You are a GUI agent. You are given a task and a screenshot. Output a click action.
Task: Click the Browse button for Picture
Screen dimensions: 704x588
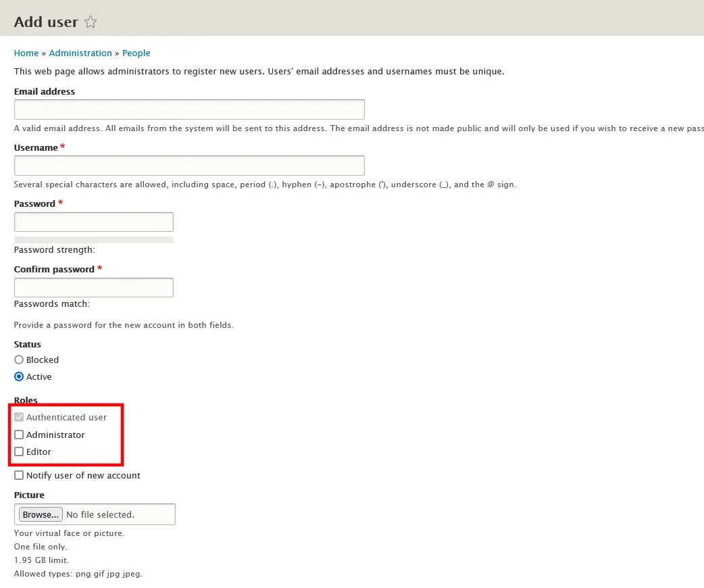40,514
